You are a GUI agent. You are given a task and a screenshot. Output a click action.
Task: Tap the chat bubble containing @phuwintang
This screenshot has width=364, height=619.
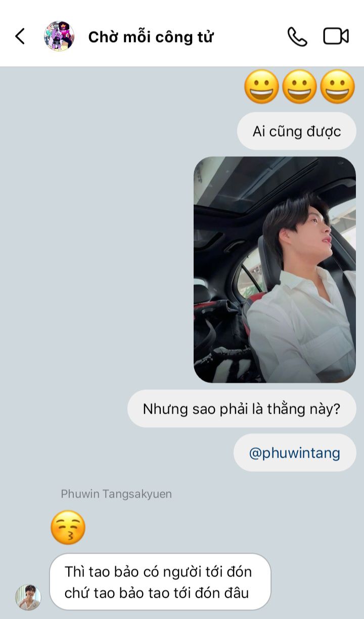pyautogui.click(x=295, y=453)
